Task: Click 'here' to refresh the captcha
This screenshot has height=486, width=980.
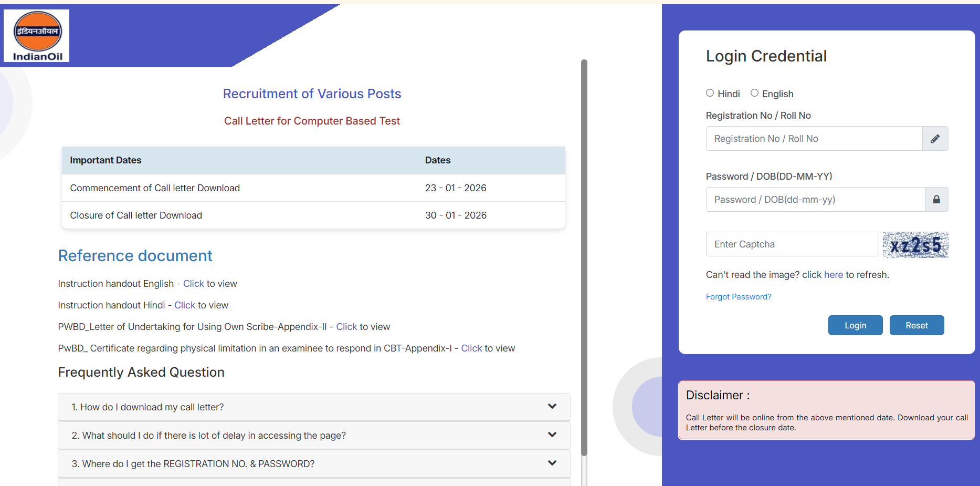Action: (x=833, y=275)
